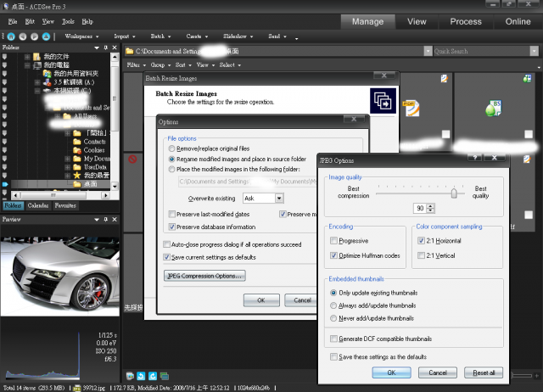Open the Overwrite existing dropdown
This screenshot has width=543, height=392.
click(x=279, y=199)
